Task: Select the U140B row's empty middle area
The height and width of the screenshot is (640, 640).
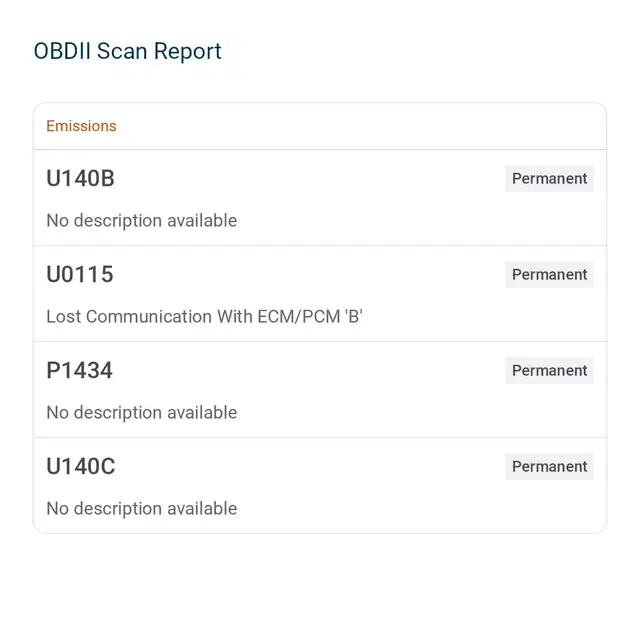Action: 310,178
